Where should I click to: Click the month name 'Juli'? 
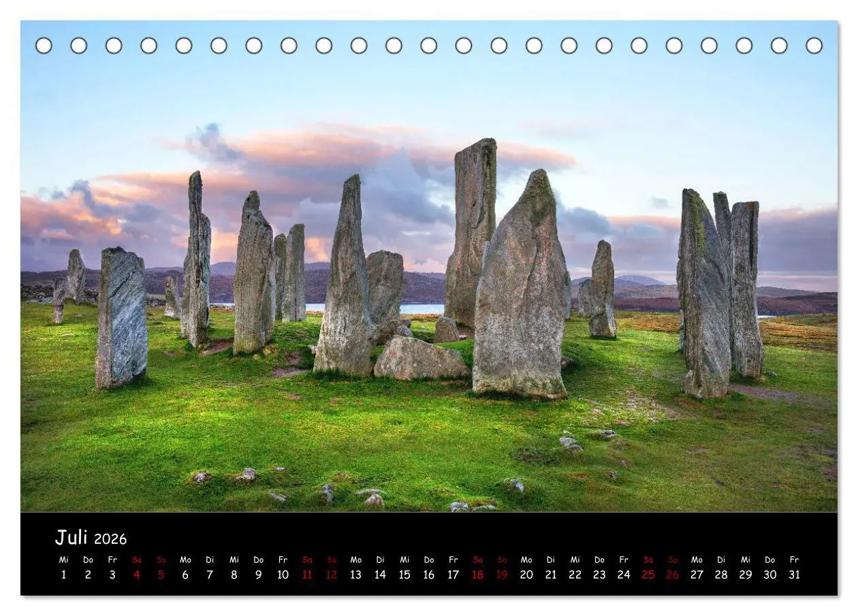click(x=71, y=538)
